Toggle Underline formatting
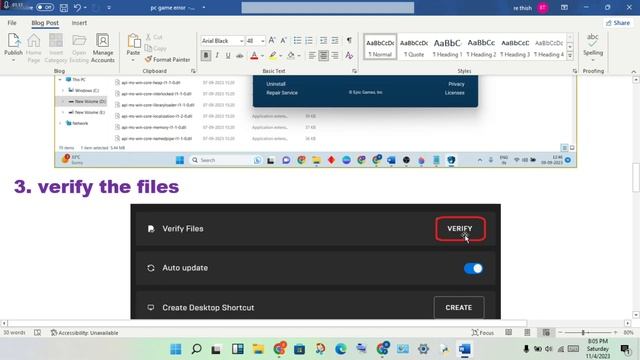 click(x=228, y=56)
